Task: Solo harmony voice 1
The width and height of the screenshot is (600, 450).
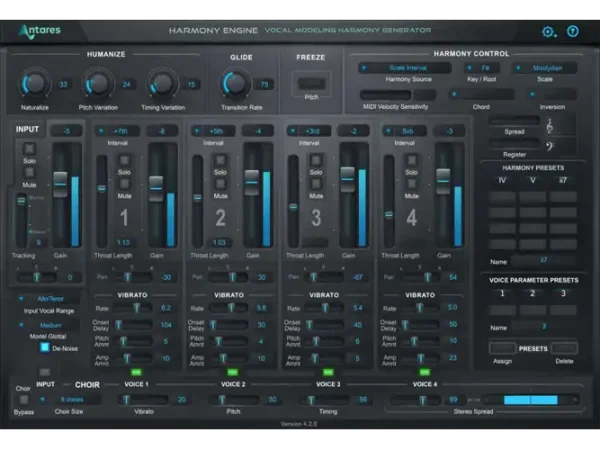Action: pyautogui.click(x=124, y=160)
